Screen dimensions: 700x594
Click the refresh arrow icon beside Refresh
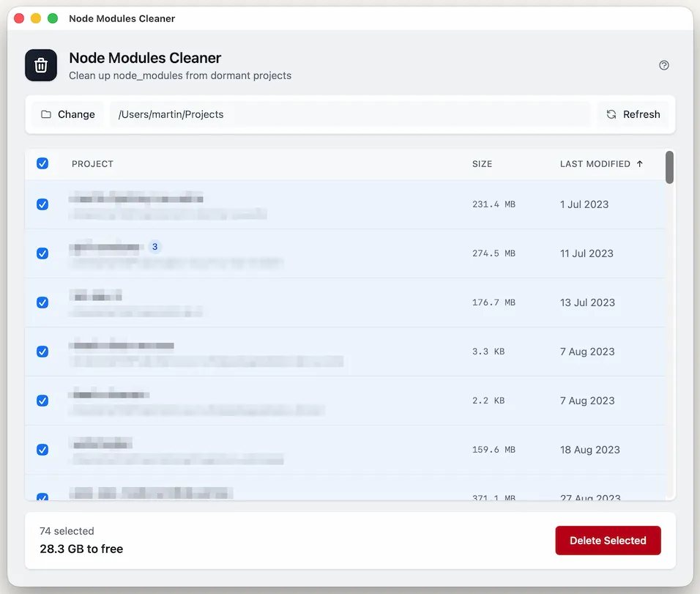click(611, 114)
